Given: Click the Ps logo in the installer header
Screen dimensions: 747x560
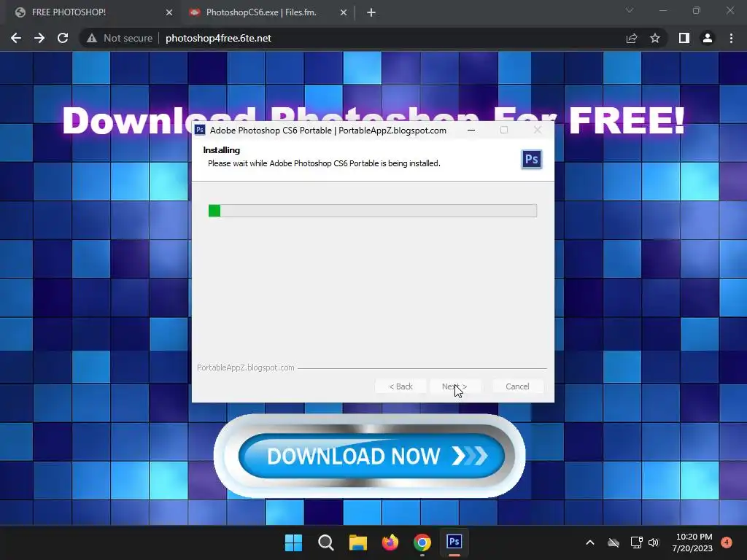Looking at the screenshot, I should pos(531,159).
